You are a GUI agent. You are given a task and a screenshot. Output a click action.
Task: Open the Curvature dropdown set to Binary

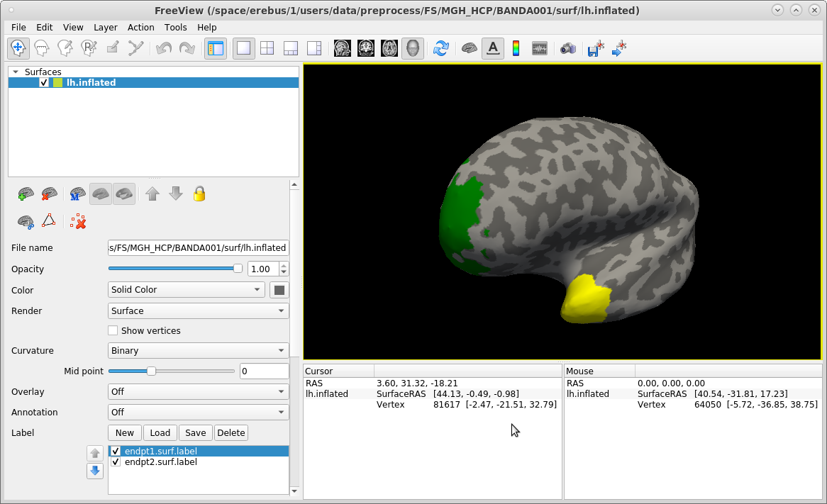(x=198, y=351)
